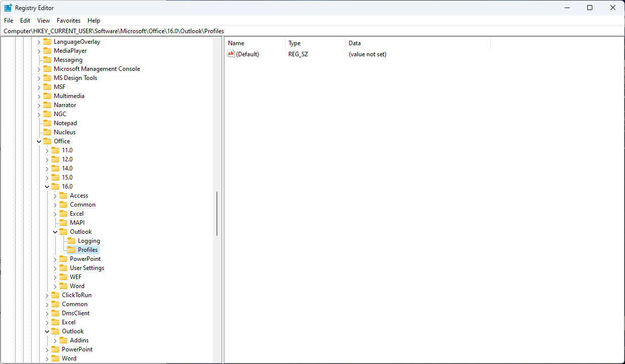Click the registry path address bar

tap(312, 31)
